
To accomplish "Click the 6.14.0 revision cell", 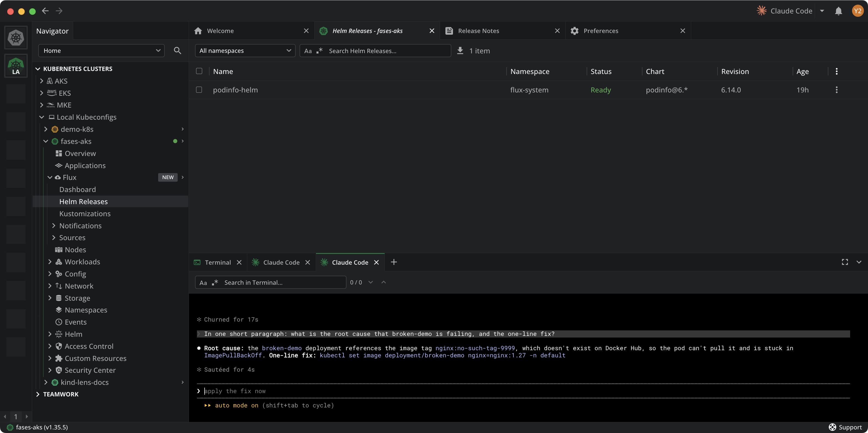I will tap(731, 90).
